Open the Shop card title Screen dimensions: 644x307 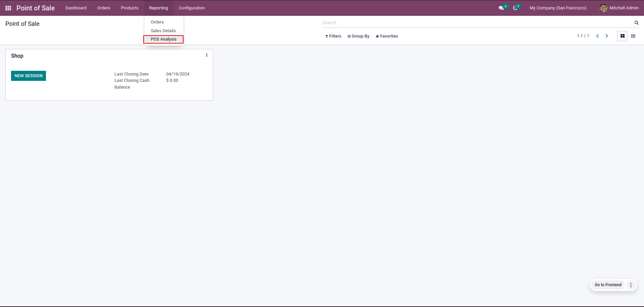(17, 56)
